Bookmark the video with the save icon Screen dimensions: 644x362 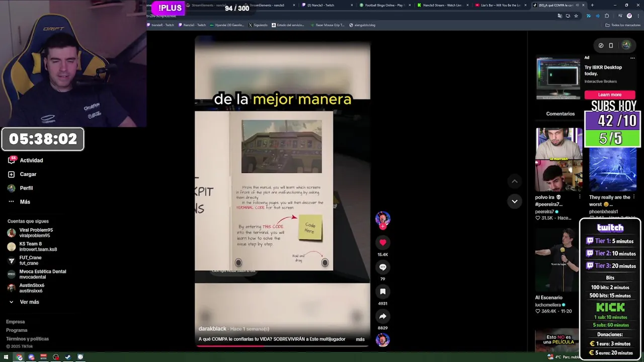(382, 292)
